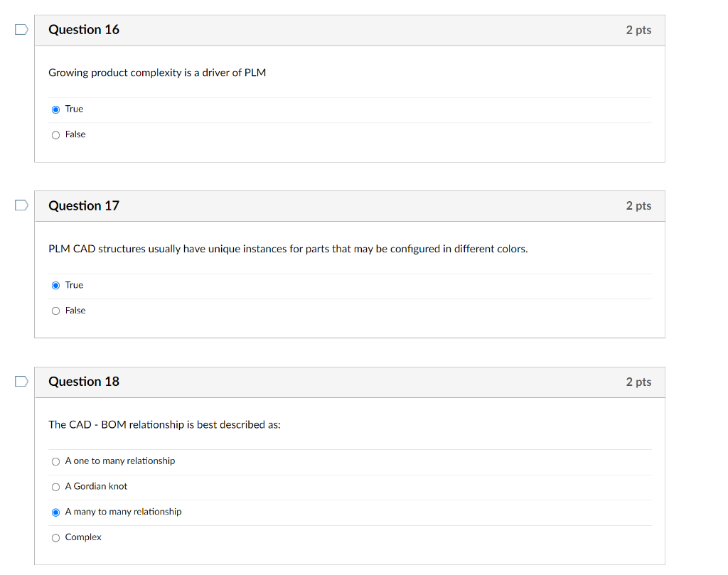Viewport: 728px width, 575px height.
Task: Click the CAD structures question text
Action: [x=287, y=249]
